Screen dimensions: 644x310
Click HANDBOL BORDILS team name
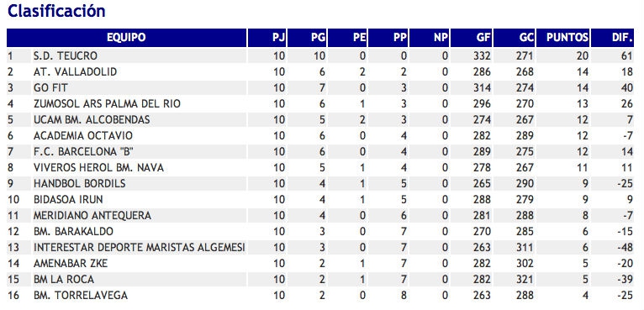coord(80,184)
